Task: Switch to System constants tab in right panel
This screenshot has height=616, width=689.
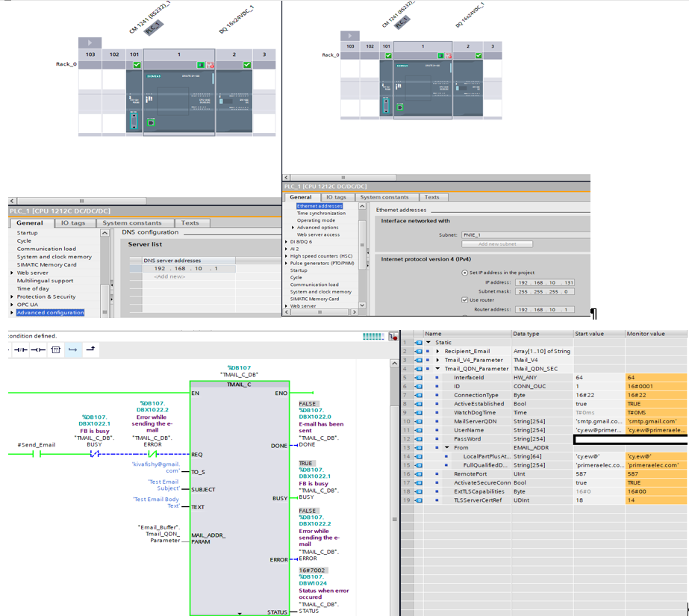Action: click(x=385, y=197)
